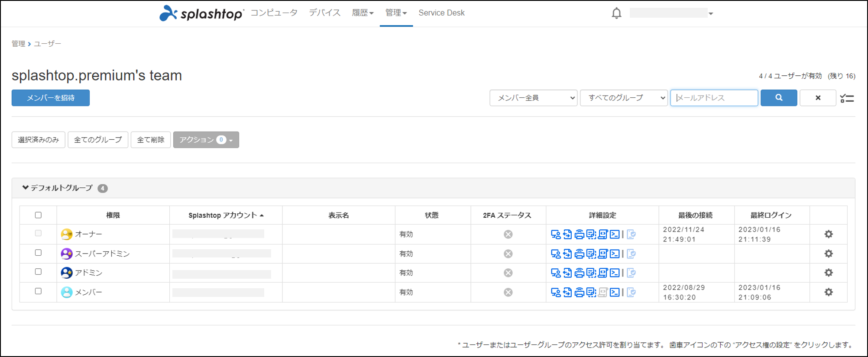
Task: Open the account name dropdown in the top bar
Action: 671,13
